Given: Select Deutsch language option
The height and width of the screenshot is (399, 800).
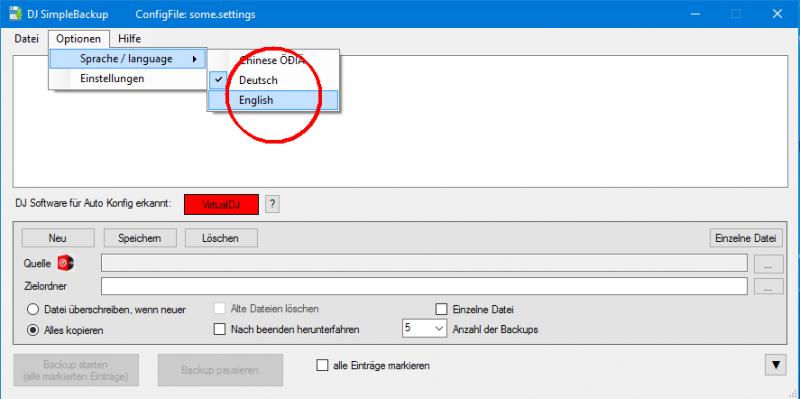Looking at the screenshot, I should 273,80.
